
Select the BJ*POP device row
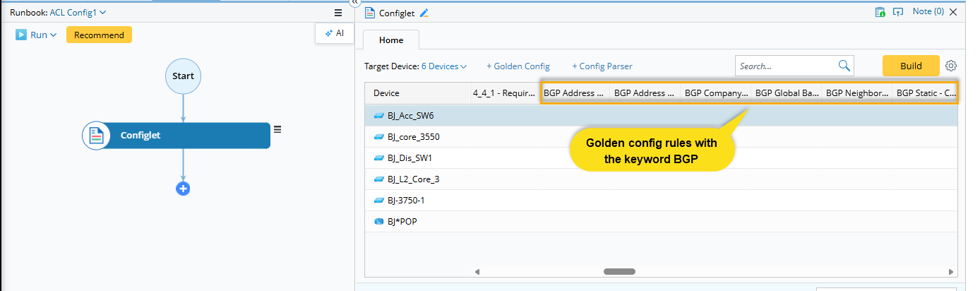[661, 221]
